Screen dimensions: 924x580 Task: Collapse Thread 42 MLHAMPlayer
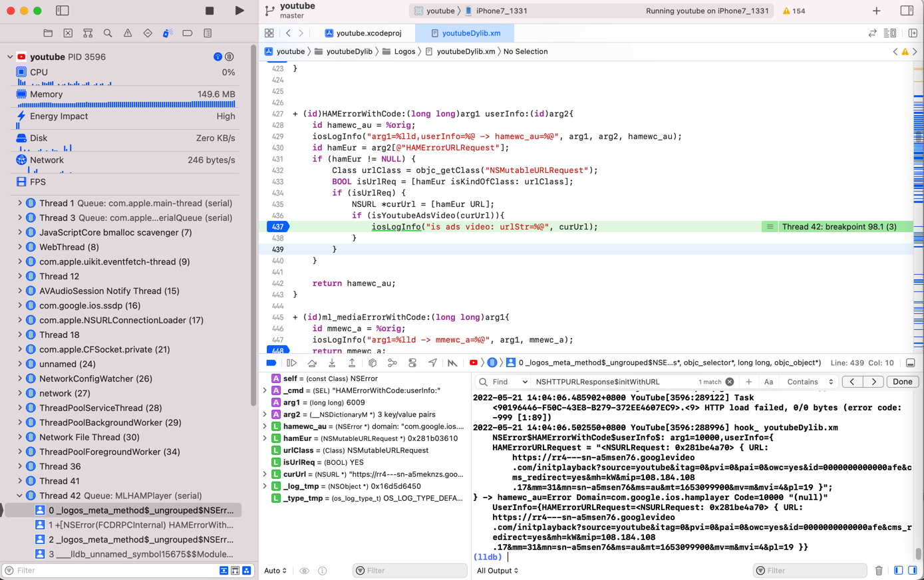pyautogui.click(x=20, y=496)
